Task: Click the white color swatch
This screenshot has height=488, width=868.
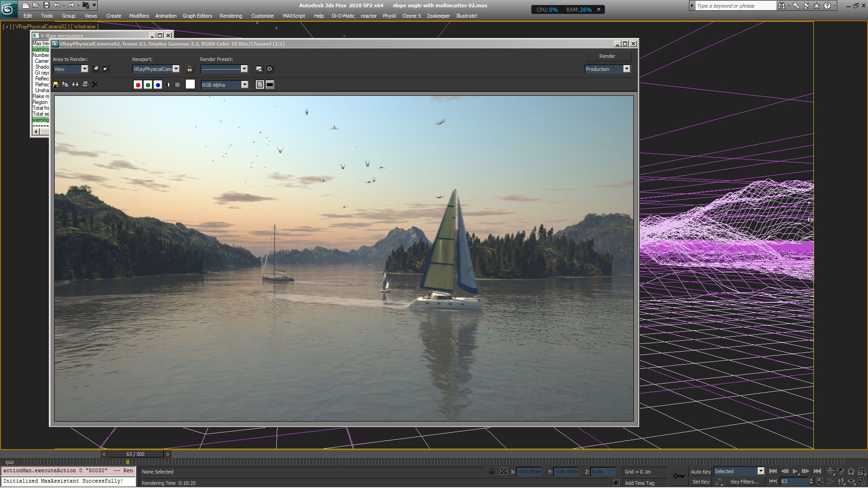Action: coord(190,84)
